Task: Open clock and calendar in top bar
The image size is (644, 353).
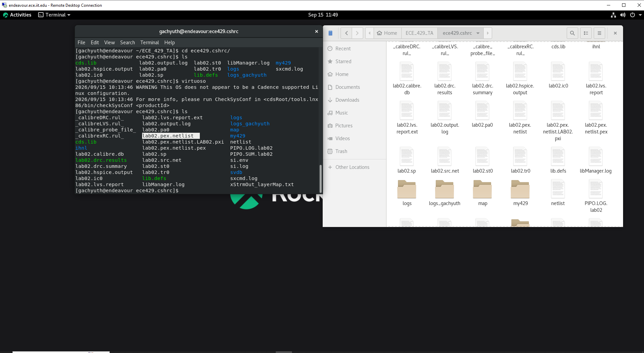Action: pos(323,15)
